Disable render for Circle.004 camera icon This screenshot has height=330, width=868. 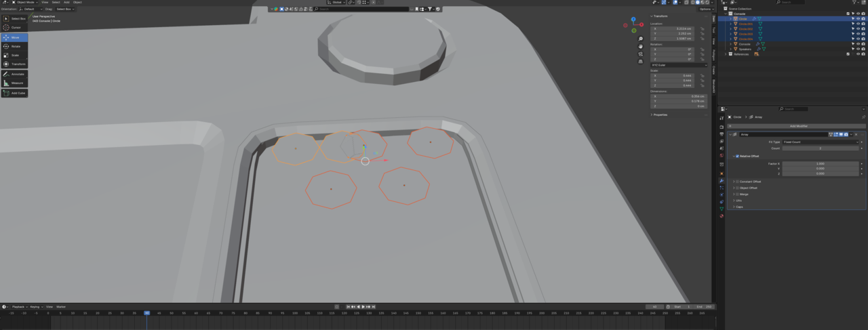pyautogui.click(x=863, y=39)
